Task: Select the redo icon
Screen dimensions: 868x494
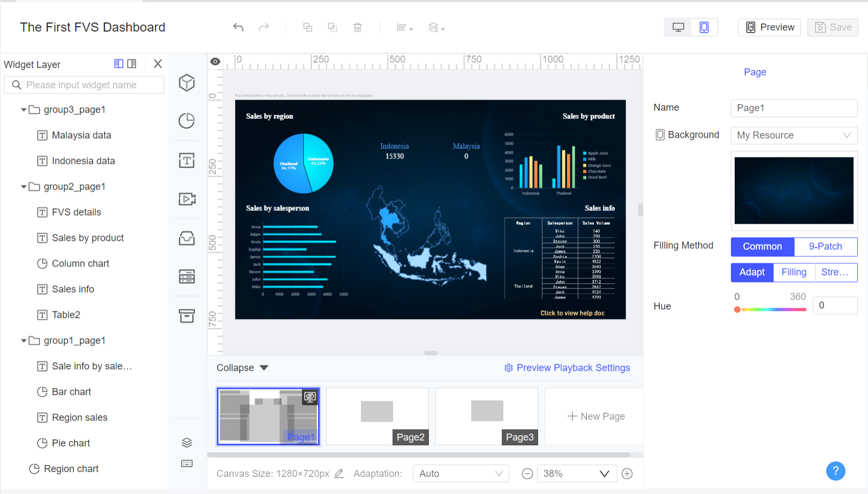Action: (263, 27)
